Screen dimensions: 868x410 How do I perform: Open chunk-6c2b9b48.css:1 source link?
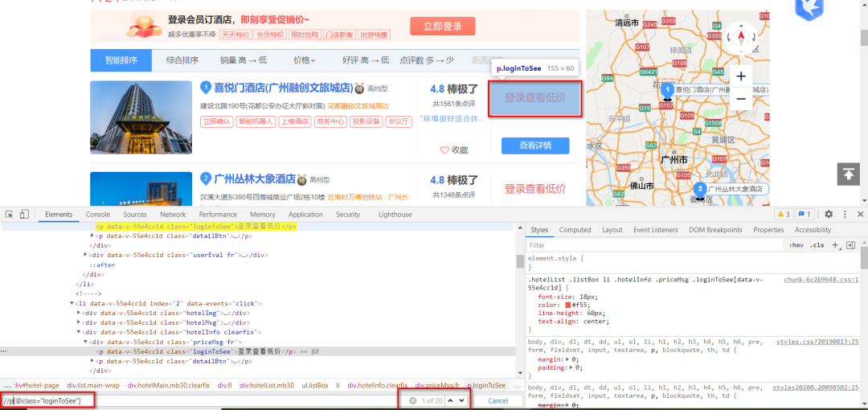821,280
